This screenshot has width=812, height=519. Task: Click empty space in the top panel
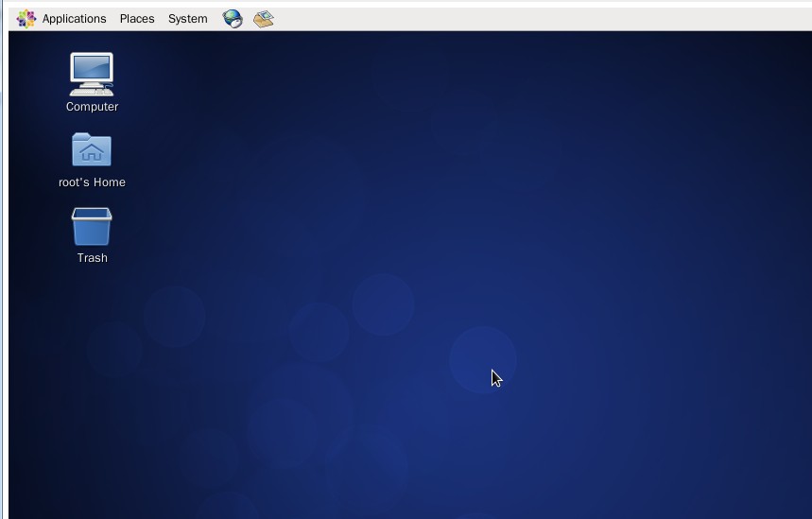520,19
